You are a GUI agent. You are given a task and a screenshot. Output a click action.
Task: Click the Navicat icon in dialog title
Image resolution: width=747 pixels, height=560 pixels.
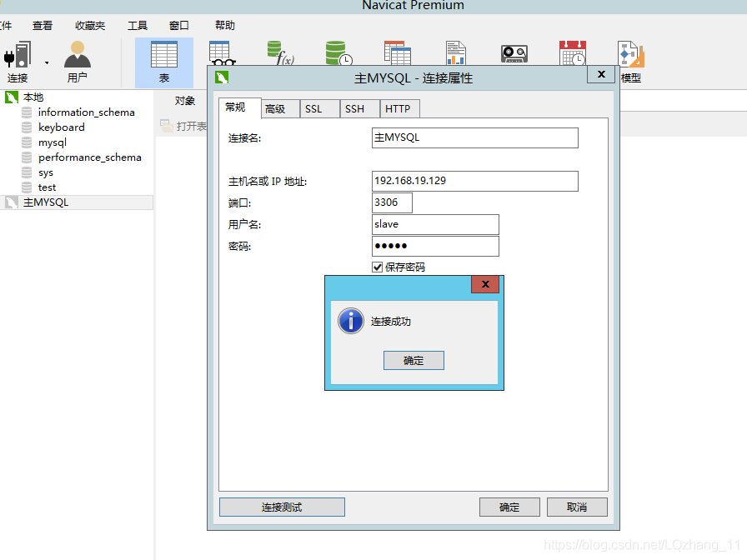(222, 77)
